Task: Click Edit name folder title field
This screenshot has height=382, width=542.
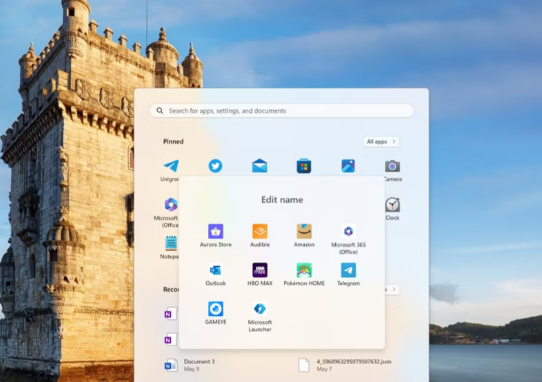Action: pos(282,199)
